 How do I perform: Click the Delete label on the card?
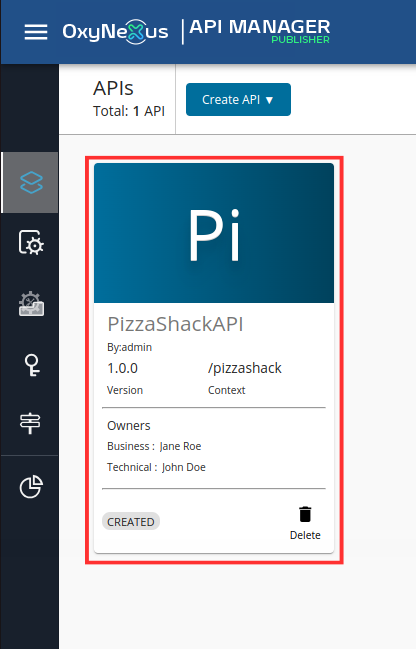click(305, 535)
